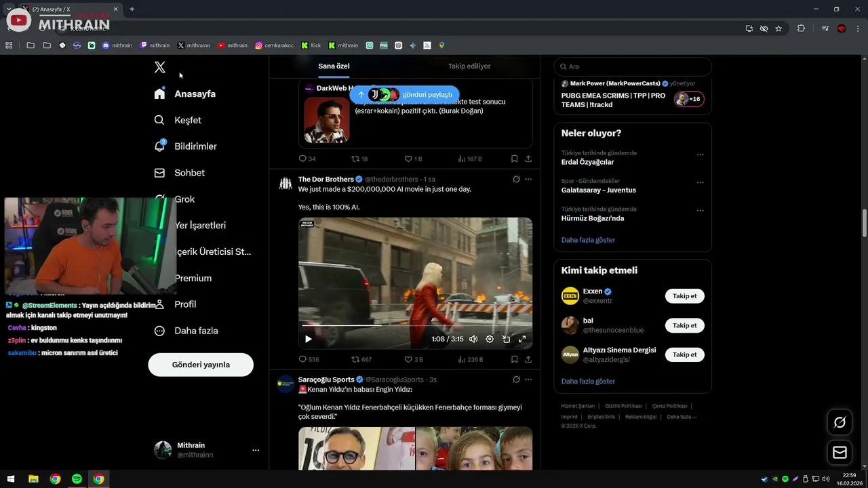Switch to the Sana özel tab
The height and width of the screenshot is (488, 868).
334,66
